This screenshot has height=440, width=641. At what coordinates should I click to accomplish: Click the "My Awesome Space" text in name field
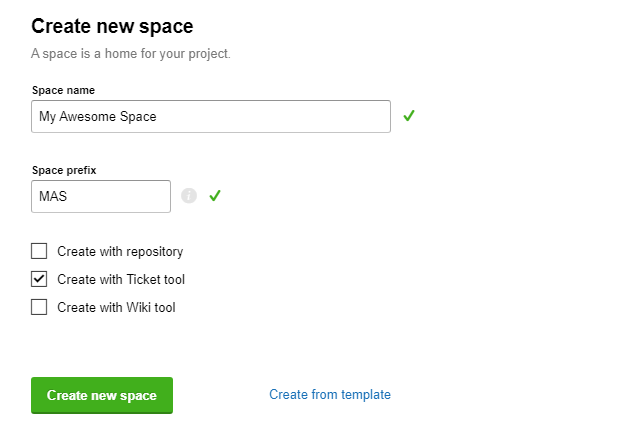(x=98, y=117)
